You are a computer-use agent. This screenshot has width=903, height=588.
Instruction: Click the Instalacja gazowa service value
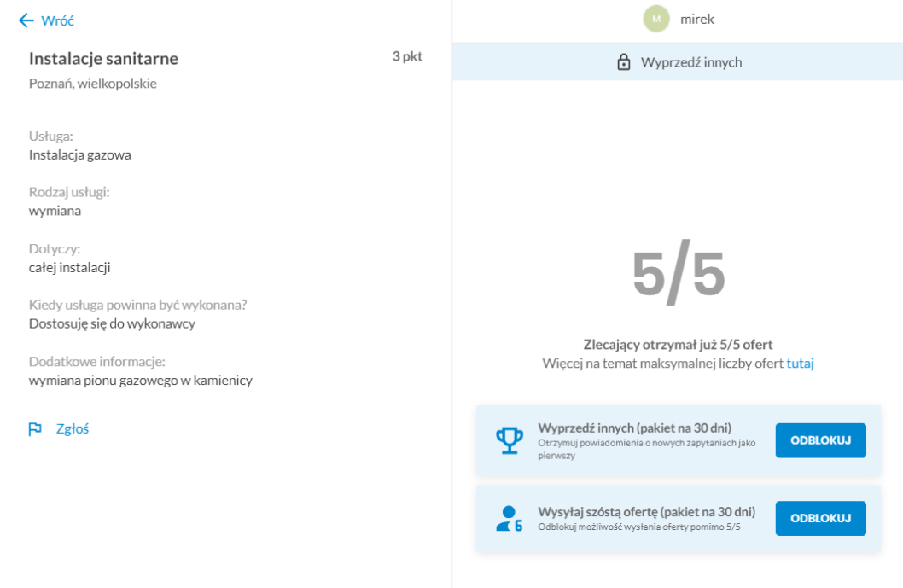80,155
